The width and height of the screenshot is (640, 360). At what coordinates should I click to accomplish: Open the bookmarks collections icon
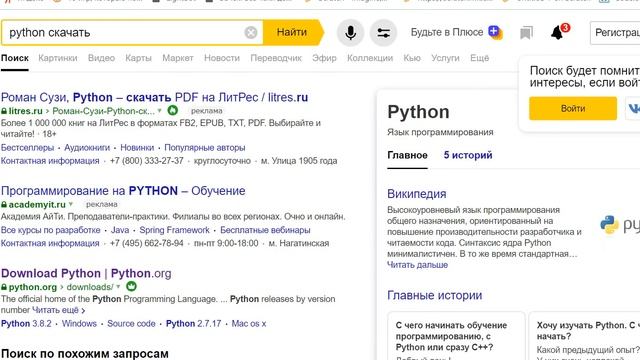[x=526, y=33]
